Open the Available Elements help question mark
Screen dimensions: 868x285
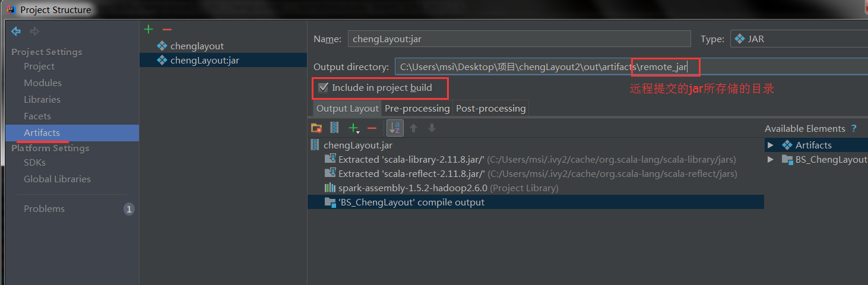click(854, 128)
